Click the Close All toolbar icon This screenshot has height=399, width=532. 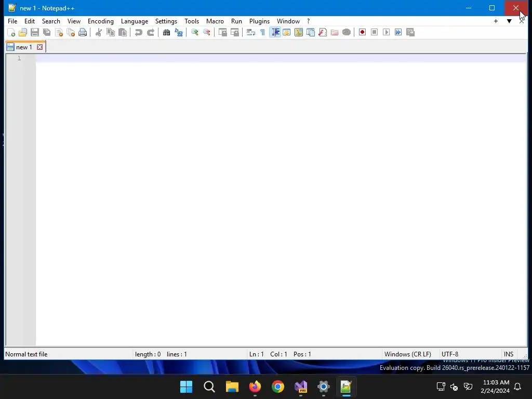click(71, 32)
